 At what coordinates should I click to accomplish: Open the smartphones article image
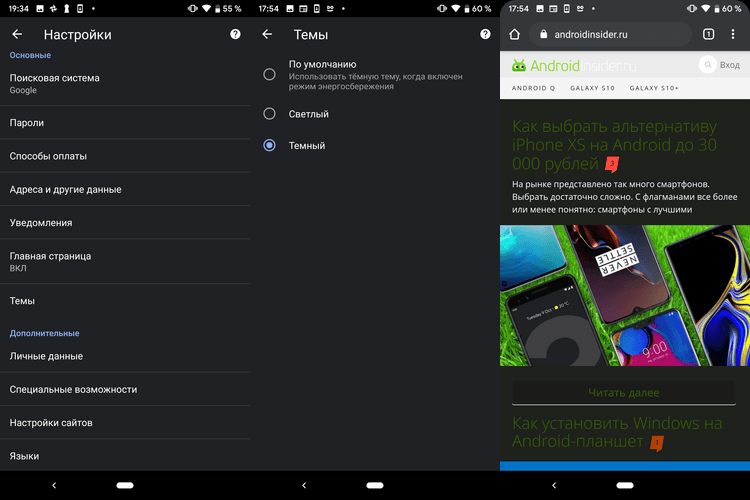(x=625, y=295)
